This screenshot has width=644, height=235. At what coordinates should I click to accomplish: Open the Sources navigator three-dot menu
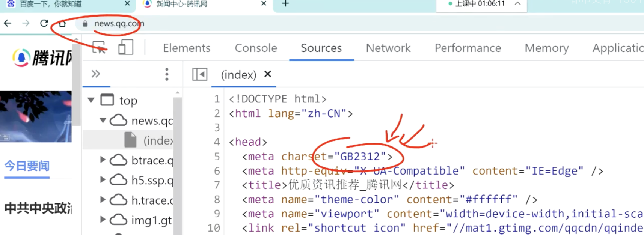pos(167,74)
